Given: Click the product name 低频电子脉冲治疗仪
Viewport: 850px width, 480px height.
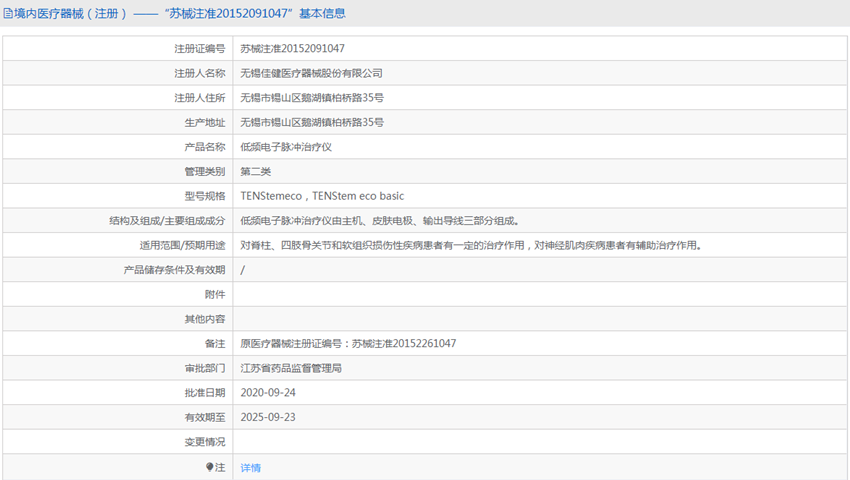Looking at the screenshot, I should 286,147.
